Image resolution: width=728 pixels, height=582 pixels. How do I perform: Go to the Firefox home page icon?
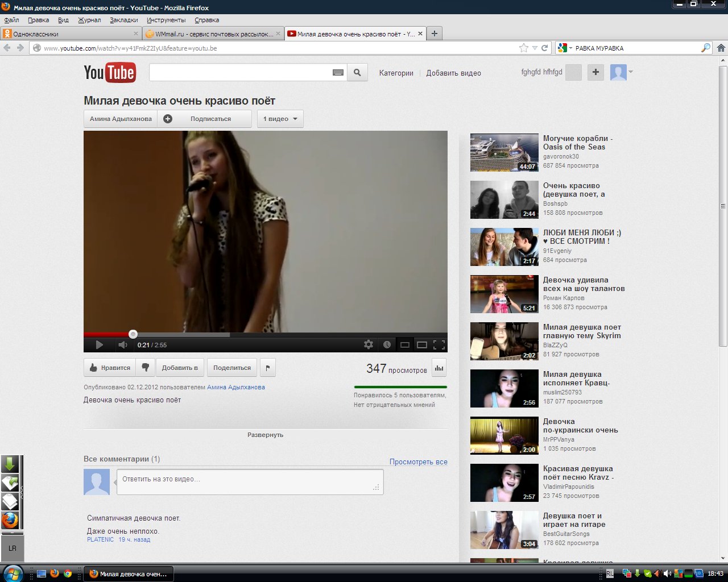(x=721, y=48)
